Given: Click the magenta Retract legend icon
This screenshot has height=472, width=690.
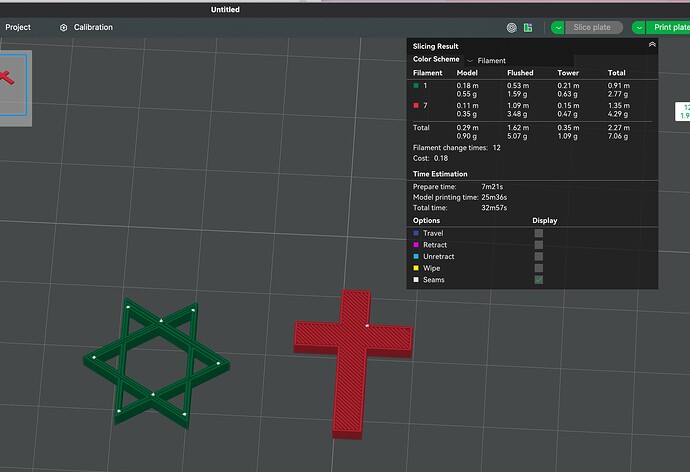Looking at the screenshot, I should pyautogui.click(x=416, y=245).
